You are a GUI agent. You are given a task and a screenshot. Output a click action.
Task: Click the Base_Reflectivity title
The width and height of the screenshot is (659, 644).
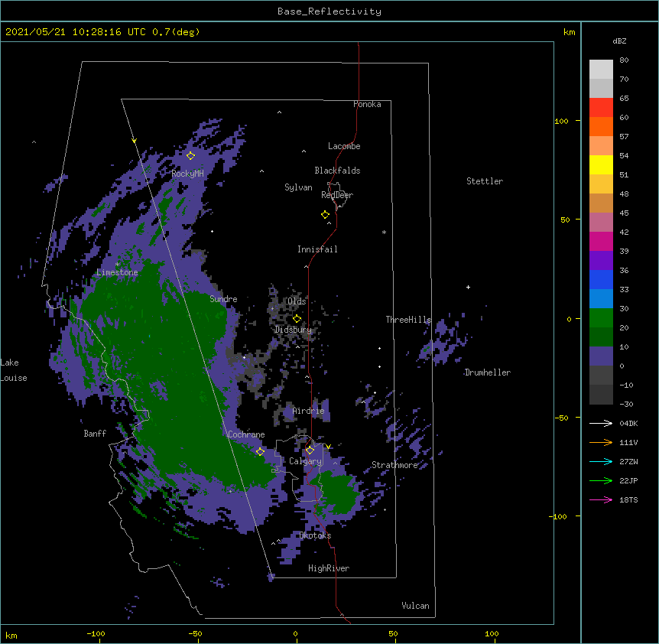point(329,11)
